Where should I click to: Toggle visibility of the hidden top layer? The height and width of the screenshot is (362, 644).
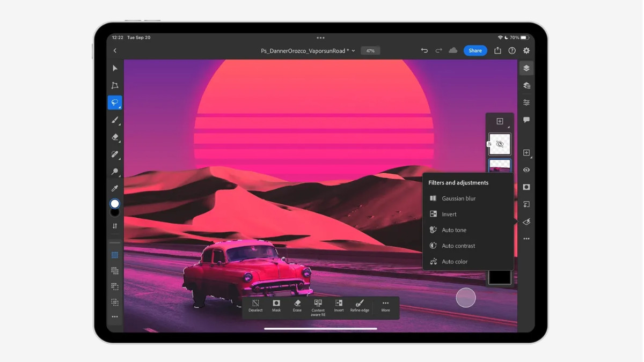[x=501, y=144]
